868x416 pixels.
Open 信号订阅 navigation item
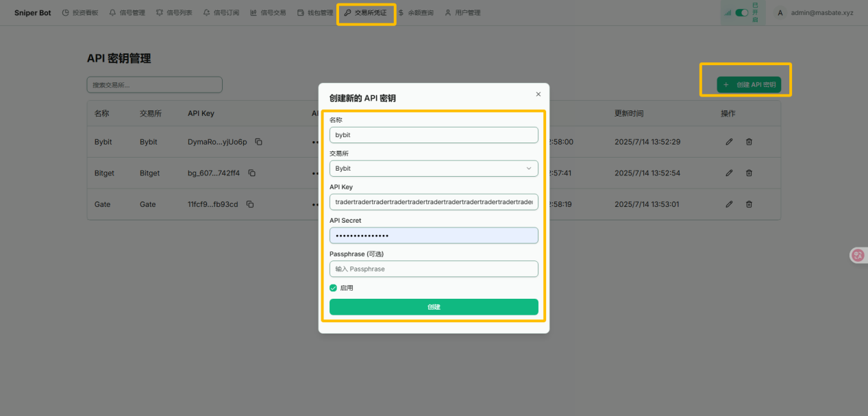tap(221, 12)
